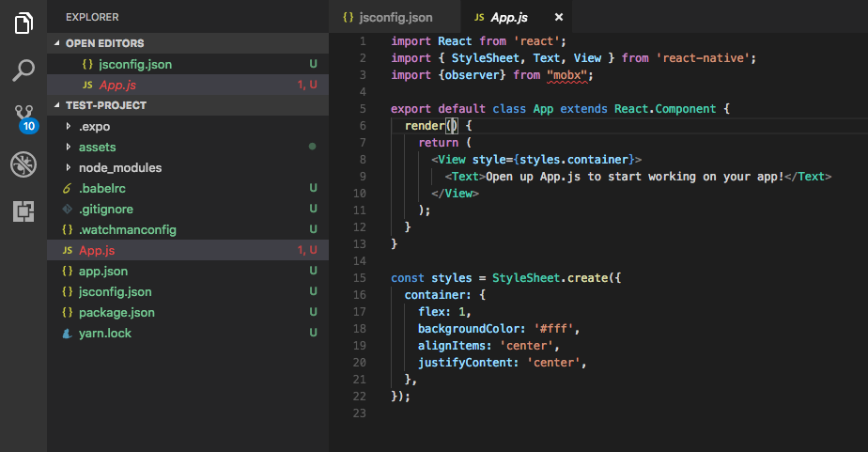Open the .gitignore file
The width and height of the screenshot is (868, 452).
pyautogui.click(x=188, y=209)
